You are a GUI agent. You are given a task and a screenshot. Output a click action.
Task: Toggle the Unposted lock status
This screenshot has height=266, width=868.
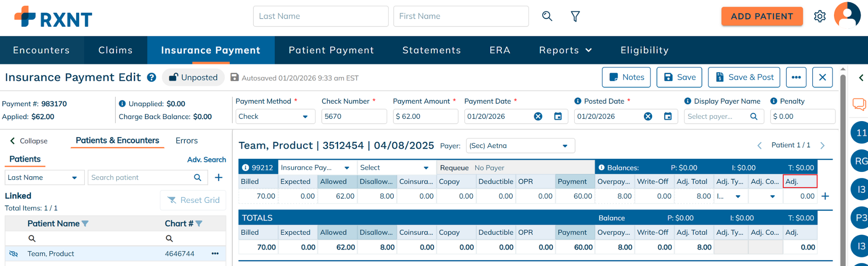tap(193, 78)
